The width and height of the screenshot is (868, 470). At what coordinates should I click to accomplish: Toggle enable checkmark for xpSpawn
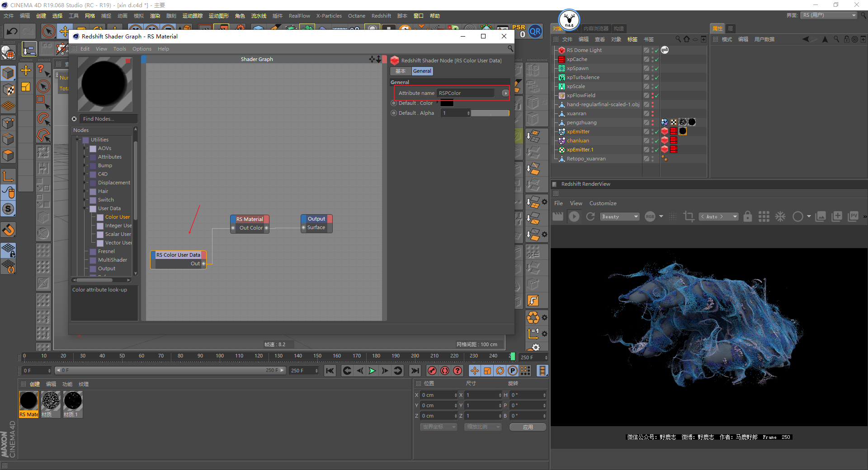tap(657, 68)
